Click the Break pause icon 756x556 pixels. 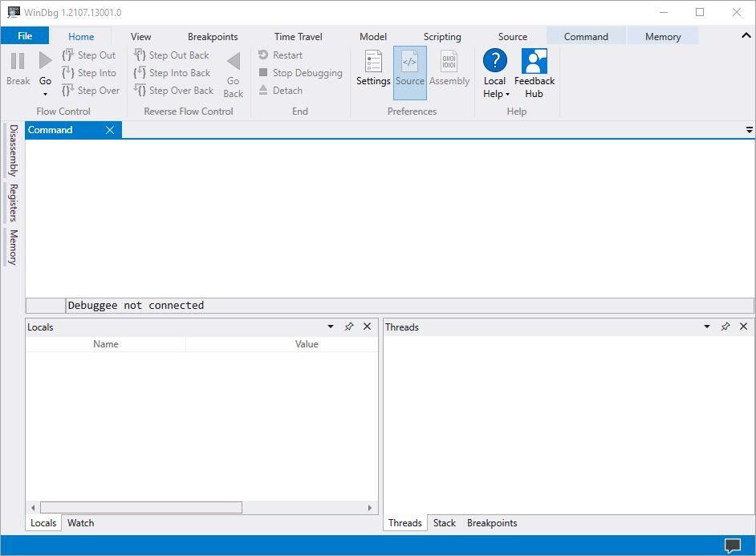point(18,61)
